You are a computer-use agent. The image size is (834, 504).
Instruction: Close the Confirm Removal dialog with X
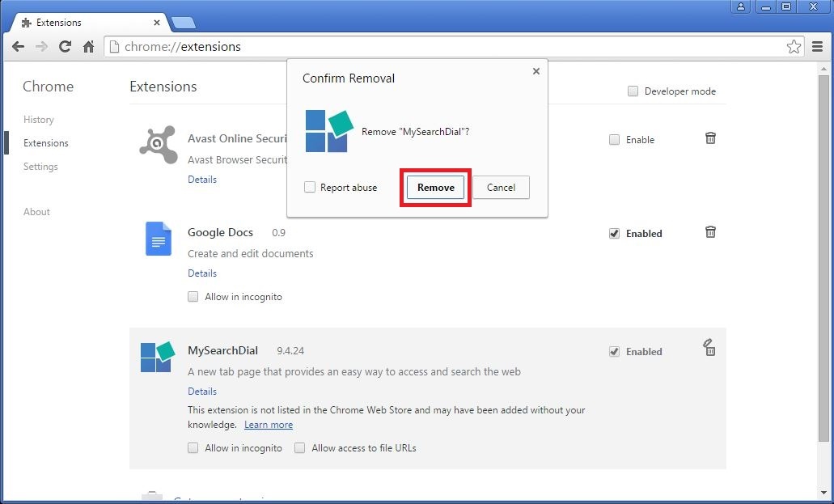[536, 71]
